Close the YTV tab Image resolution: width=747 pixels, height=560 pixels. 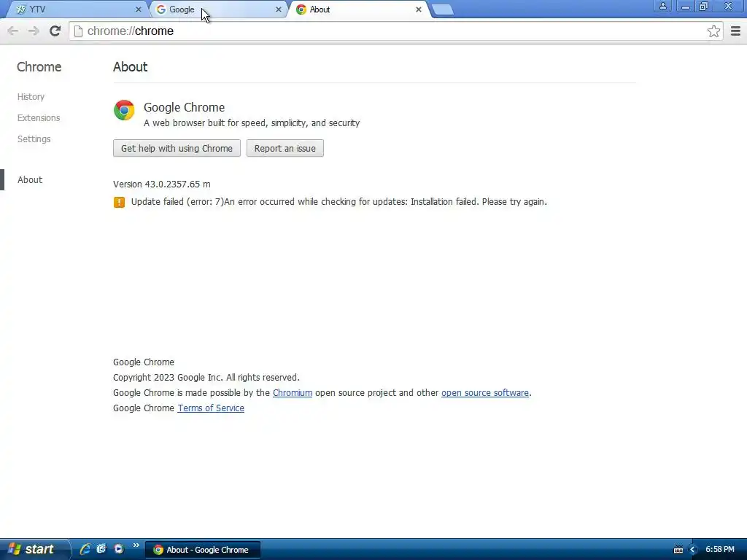click(x=138, y=9)
